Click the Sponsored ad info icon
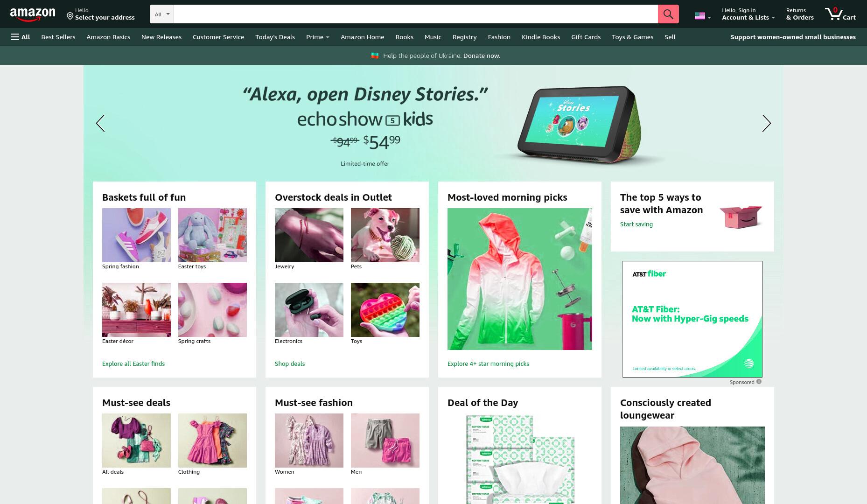This screenshot has height=504, width=867. 759,382
